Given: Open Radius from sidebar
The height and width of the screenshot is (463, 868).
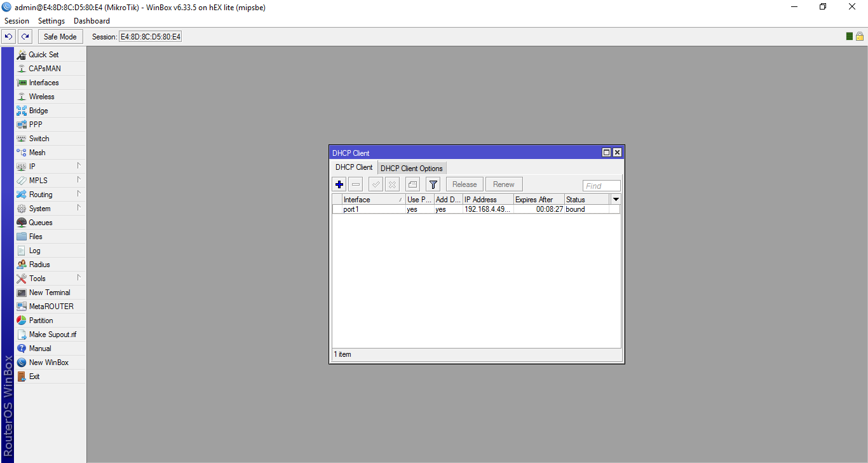Looking at the screenshot, I should (50, 265).
